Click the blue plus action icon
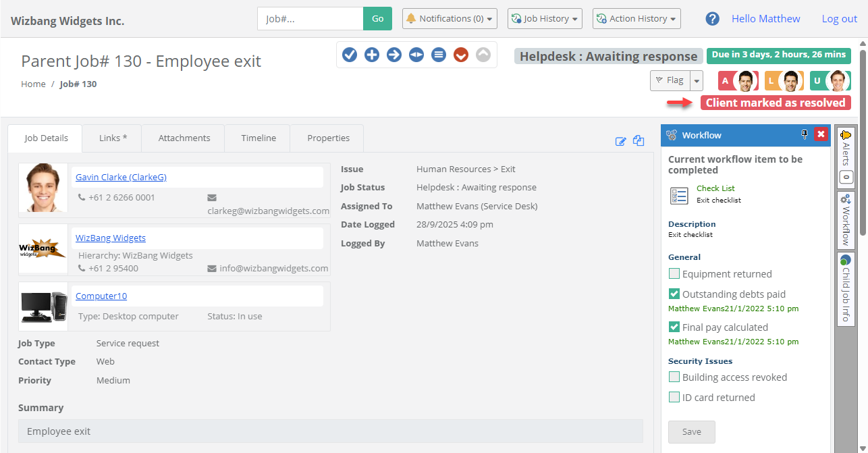This screenshot has width=868, height=453. tap(372, 55)
